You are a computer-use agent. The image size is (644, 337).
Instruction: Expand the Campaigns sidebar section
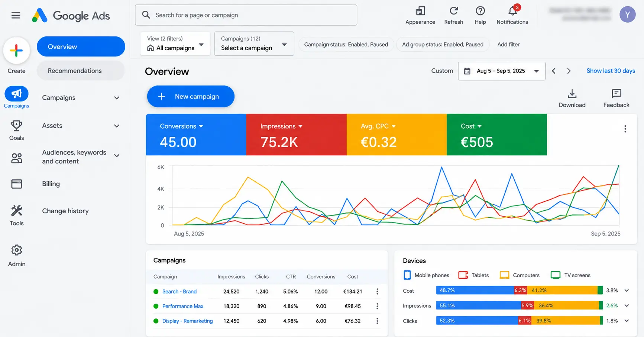click(117, 98)
